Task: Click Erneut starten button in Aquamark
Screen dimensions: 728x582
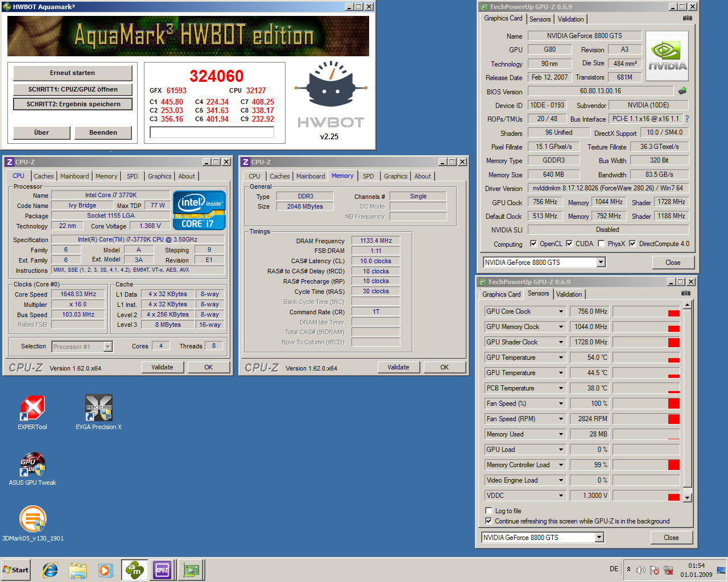Action: 73,73
